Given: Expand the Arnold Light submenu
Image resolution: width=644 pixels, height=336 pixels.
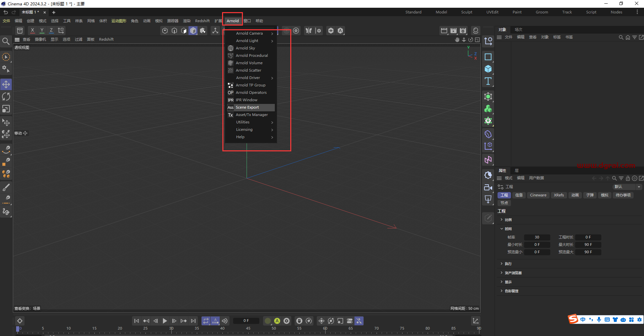Looking at the screenshot, I should click(251, 41).
